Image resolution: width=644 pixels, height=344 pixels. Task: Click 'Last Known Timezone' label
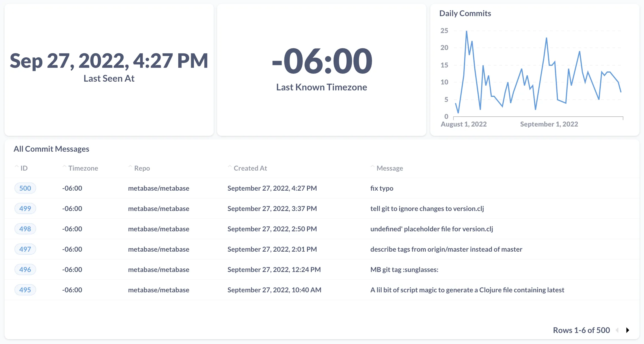coord(322,87)
